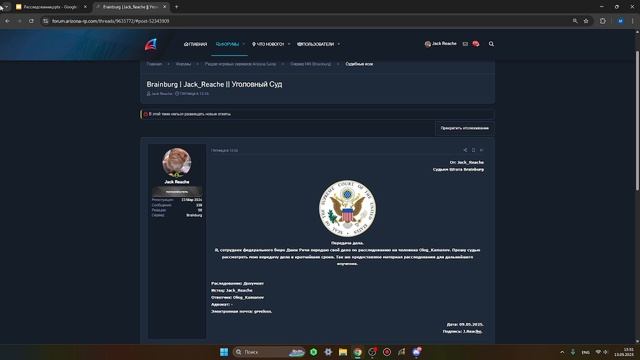The width and height of the screenshot is (640, 360).
Task: Show hidden system tray icons
Action: 562,352
